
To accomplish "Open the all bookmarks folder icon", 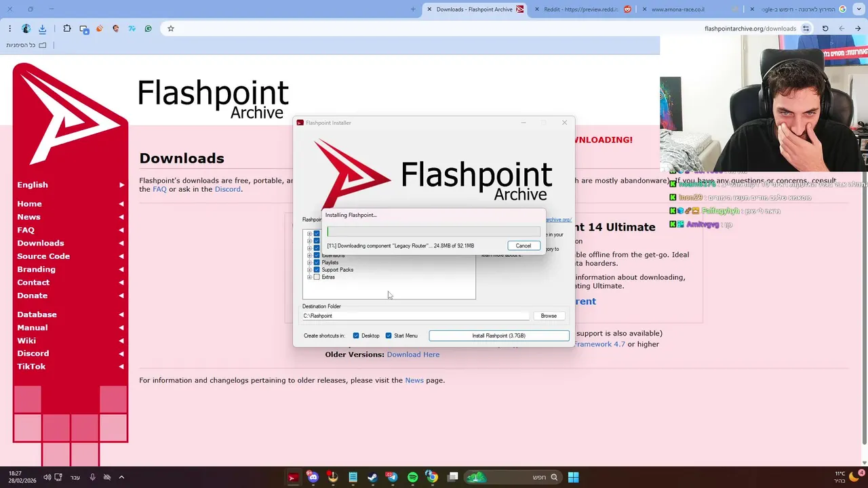I will point(42,45).
